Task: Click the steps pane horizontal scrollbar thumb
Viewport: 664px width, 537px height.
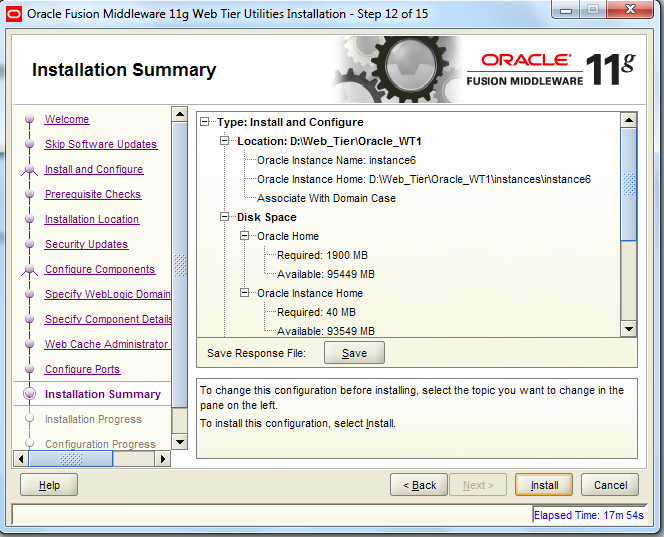Action: coord(71,459)
